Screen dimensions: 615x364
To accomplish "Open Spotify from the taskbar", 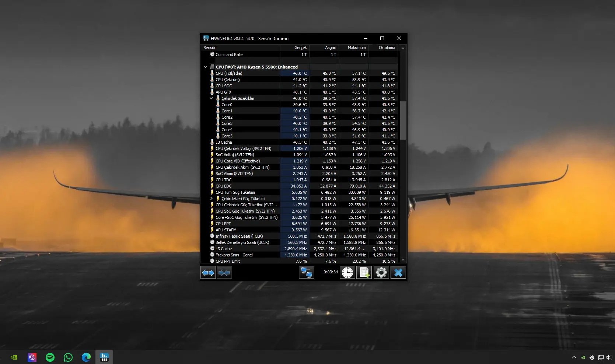I will (x=50, y=357).
